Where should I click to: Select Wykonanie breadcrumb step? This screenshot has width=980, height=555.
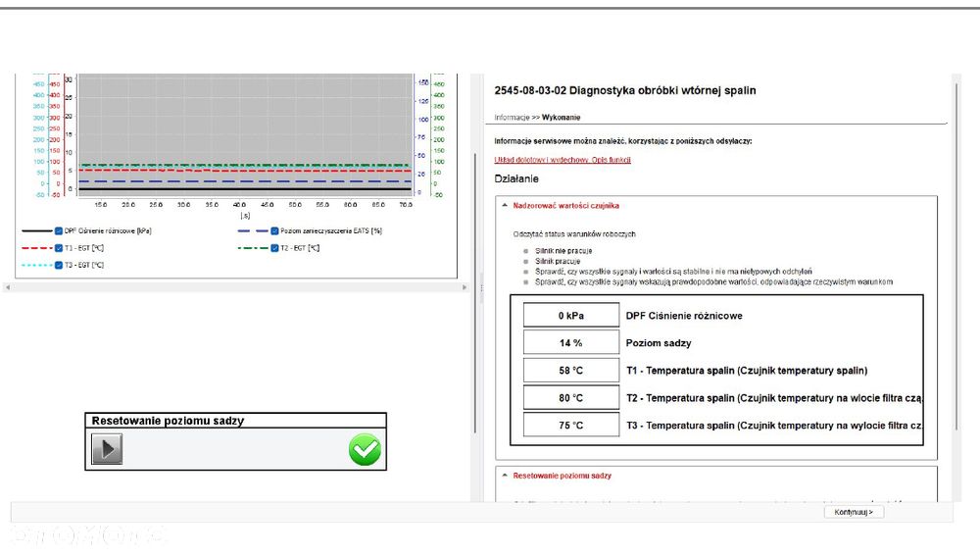562,118
